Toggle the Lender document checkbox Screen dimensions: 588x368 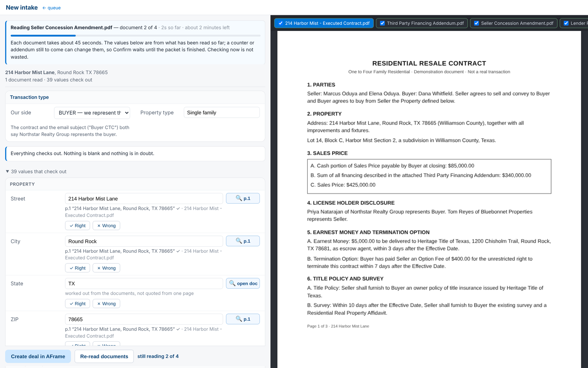tap(566, 23)
